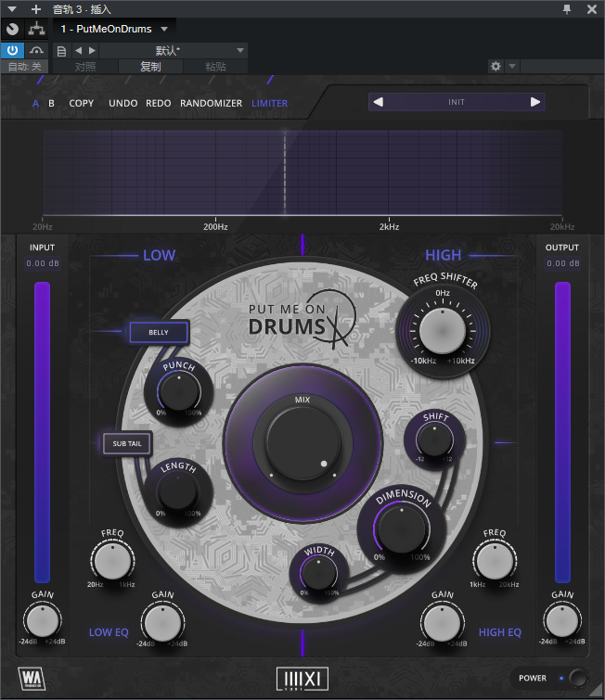Image resolution: width=605 pixels, height=700 pixels.
Task: Click UNDO in the plugin toolbar
Action: pyautogui.click(x=122, y=103)
